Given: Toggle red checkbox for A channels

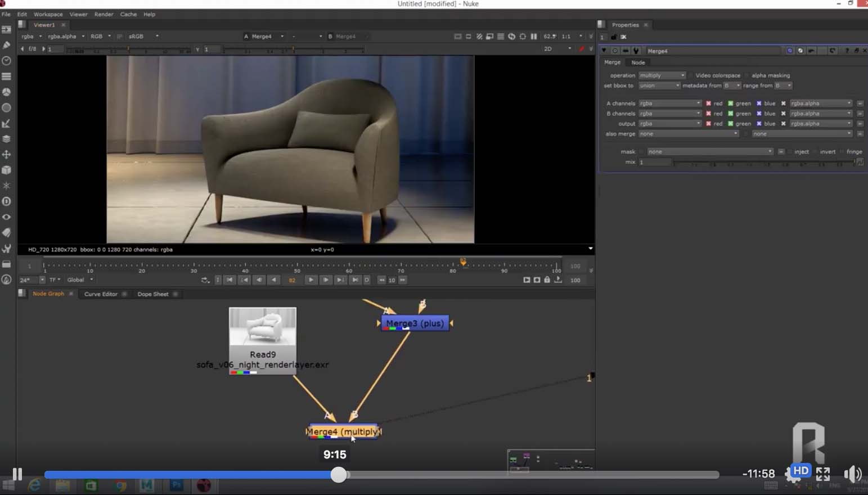Looking at the screenshot, I should coord(708,103).
